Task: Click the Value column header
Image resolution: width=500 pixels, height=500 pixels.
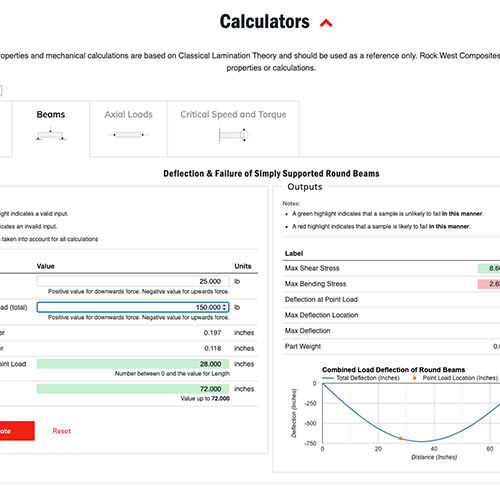Action: tap(46, 266)
